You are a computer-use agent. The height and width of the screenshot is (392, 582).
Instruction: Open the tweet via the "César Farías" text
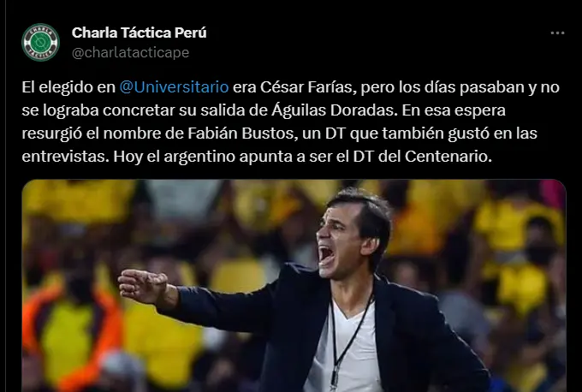306,87
